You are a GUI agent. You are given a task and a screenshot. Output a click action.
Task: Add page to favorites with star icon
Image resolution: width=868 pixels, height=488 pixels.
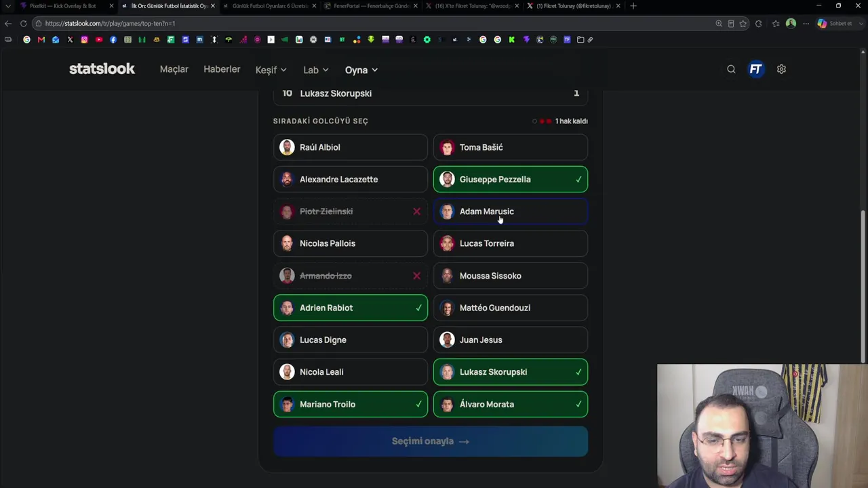point(743,23)
